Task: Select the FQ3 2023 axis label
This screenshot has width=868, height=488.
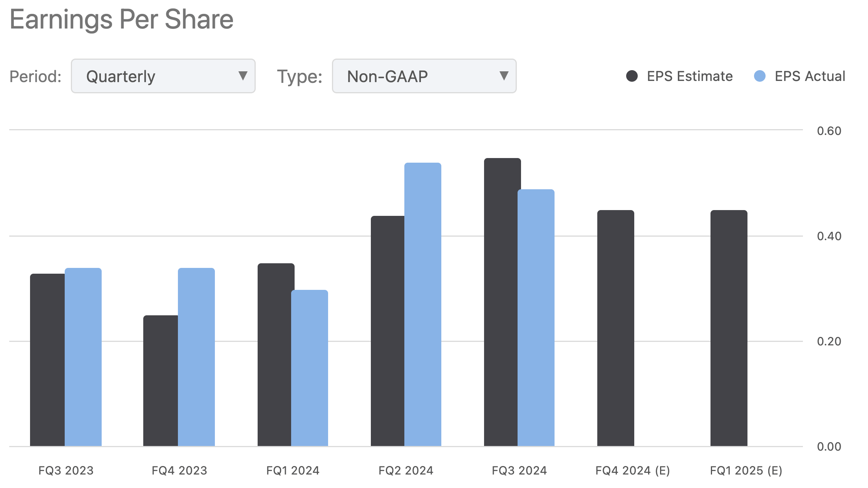Action: (x=65, y=470)
